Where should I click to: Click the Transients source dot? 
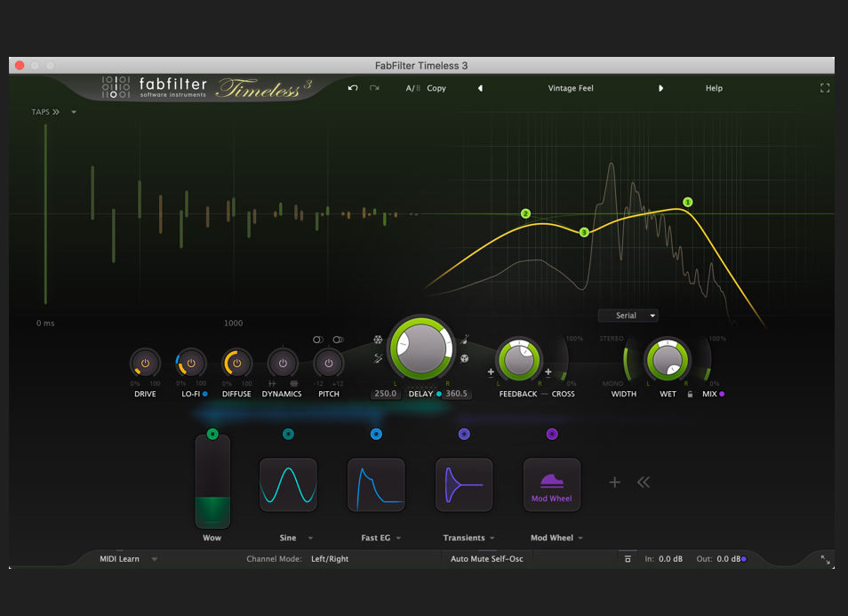click(464, 434)
